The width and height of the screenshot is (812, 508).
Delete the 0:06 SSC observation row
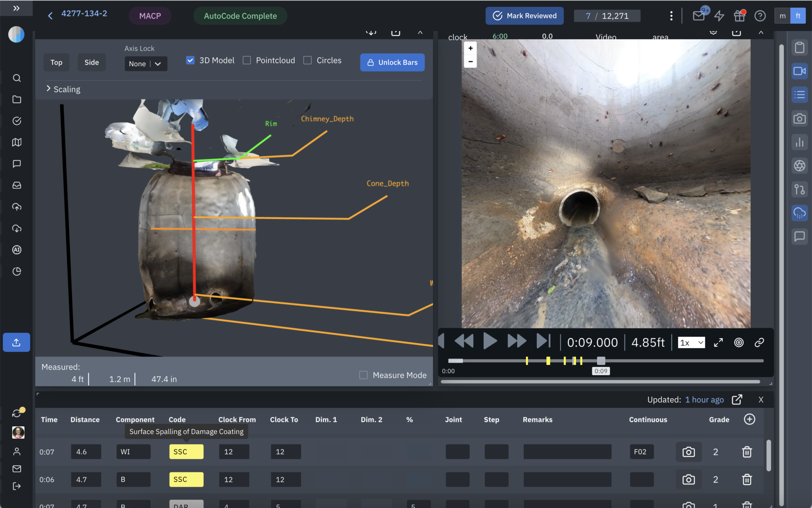[747, 479]
